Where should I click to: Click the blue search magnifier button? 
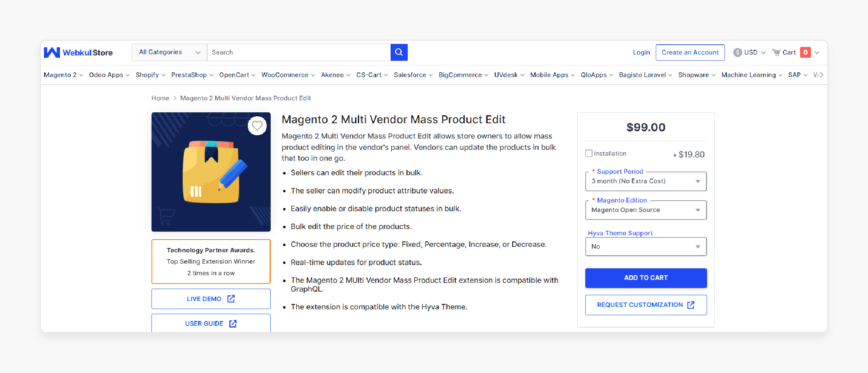pyautogui.click(x=399, y=52)
